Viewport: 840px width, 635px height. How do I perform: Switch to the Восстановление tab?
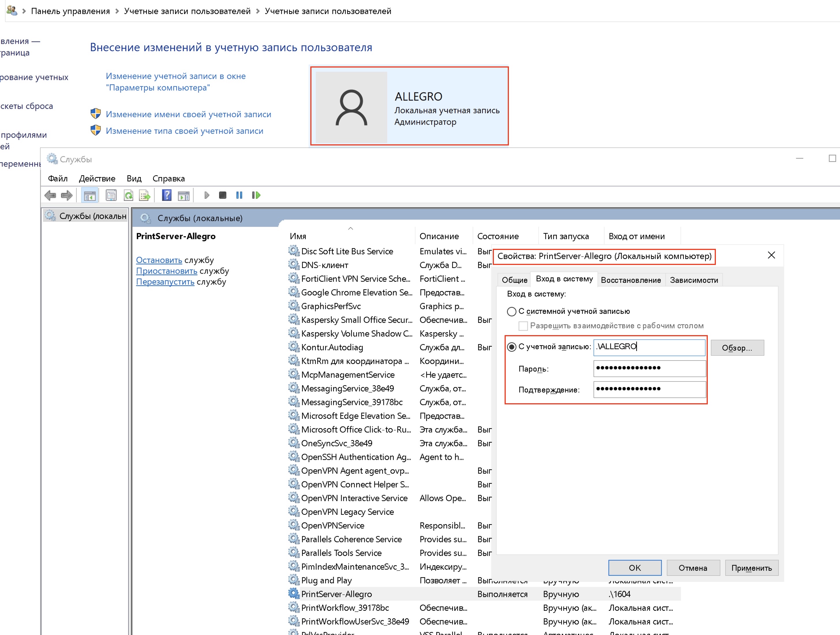pyautogui.click(x=631, y=280)
